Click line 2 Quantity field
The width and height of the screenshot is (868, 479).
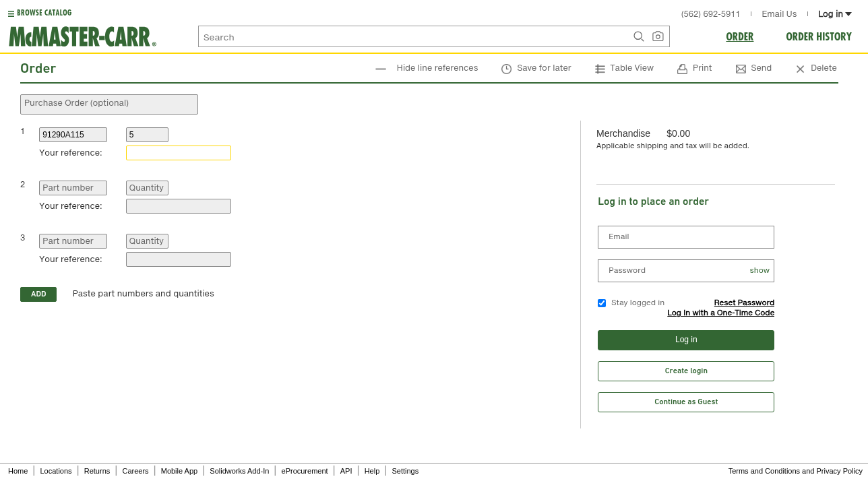point(147,188)
